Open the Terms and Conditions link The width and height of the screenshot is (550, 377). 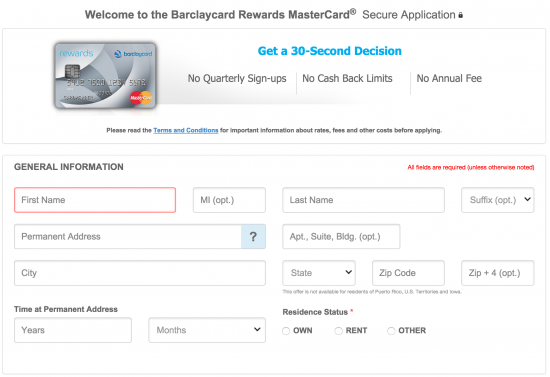coord(186,130)
